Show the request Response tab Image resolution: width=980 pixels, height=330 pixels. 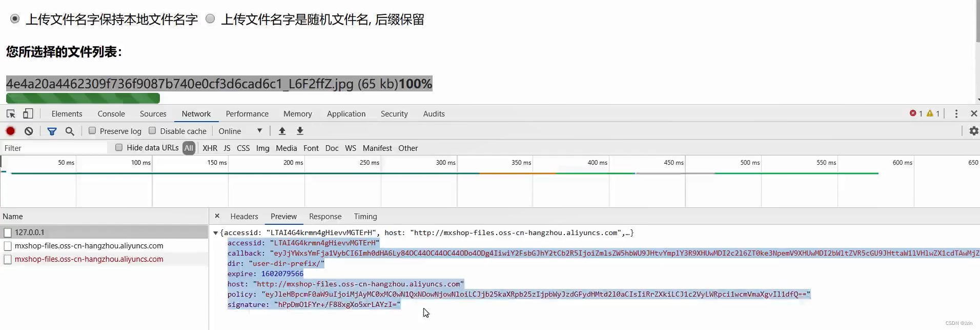325,217
